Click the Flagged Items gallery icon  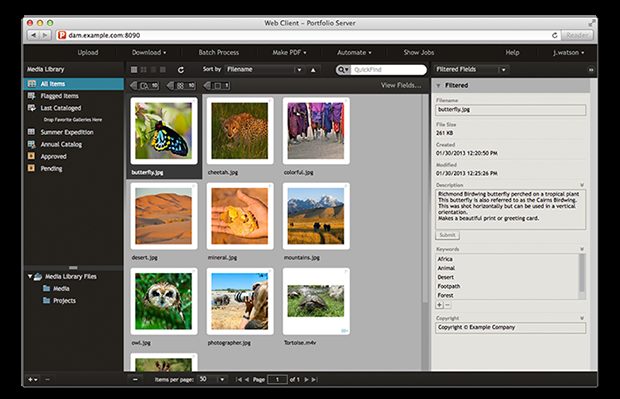tap(32, 96)
